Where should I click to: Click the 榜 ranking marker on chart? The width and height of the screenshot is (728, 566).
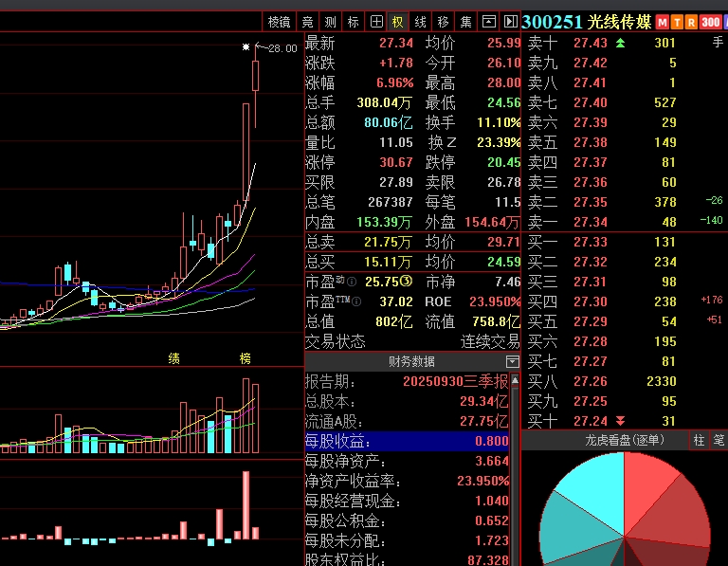point(246,358)
